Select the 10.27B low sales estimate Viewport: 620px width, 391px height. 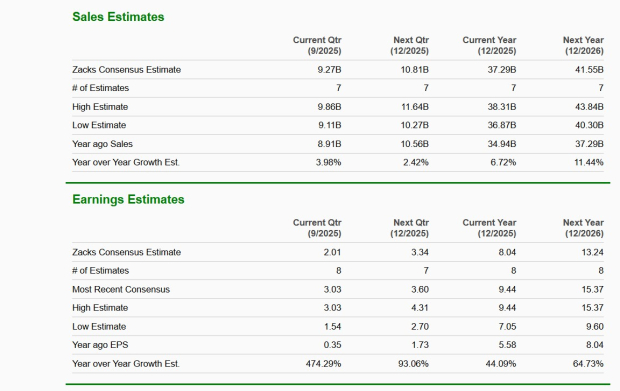(x=414, y=125)
